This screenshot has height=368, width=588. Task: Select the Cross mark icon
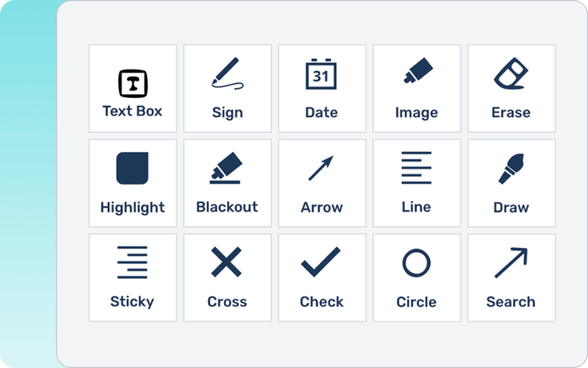226,262
